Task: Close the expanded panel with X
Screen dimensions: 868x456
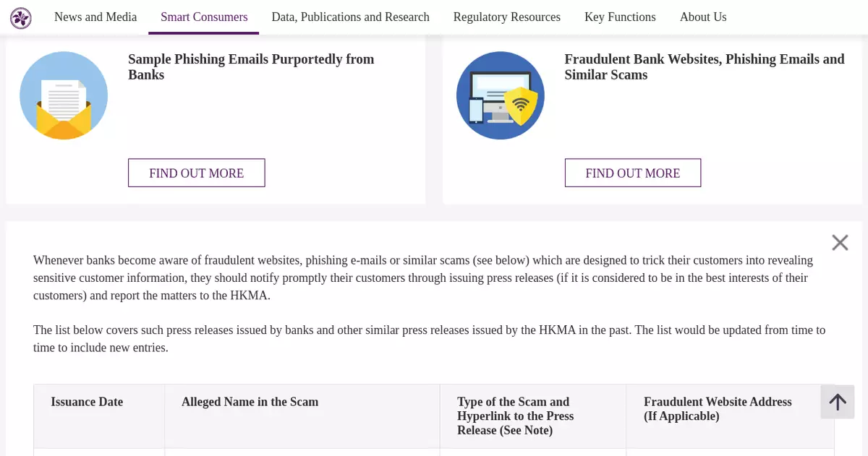Action: tap(840, 243)
